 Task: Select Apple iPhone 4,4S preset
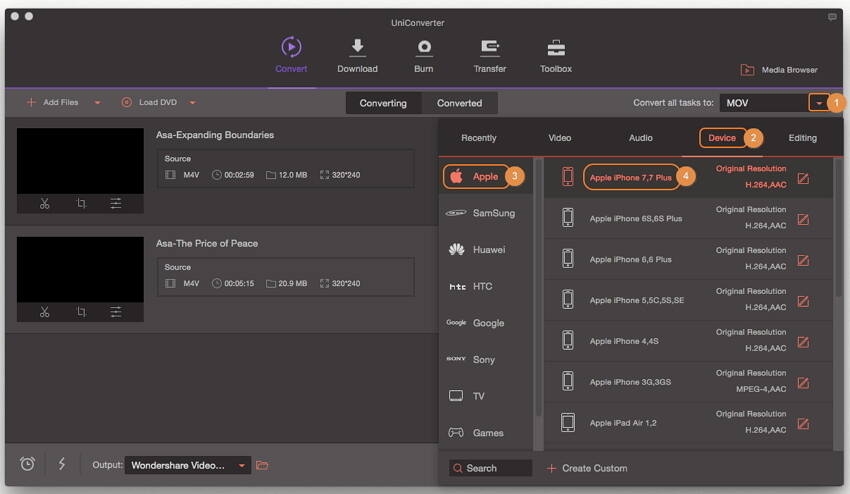pos(688,341)
